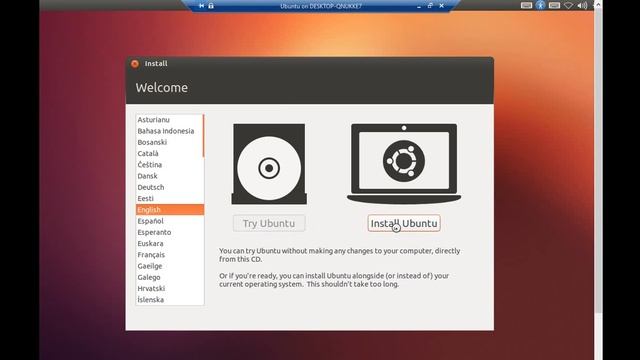Open the keyboard indicator in the top panel
Screen dimensions: 640x360
(526, 5)
